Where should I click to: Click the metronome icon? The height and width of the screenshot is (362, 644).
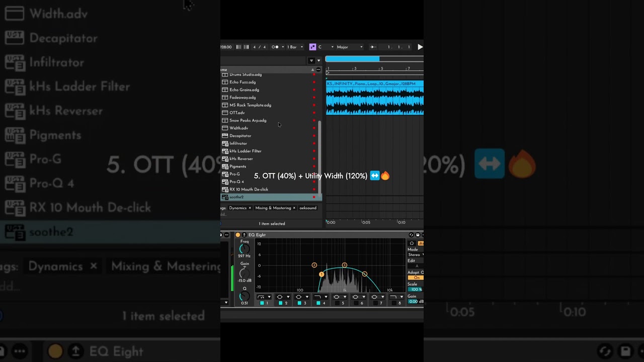(275, 47)
